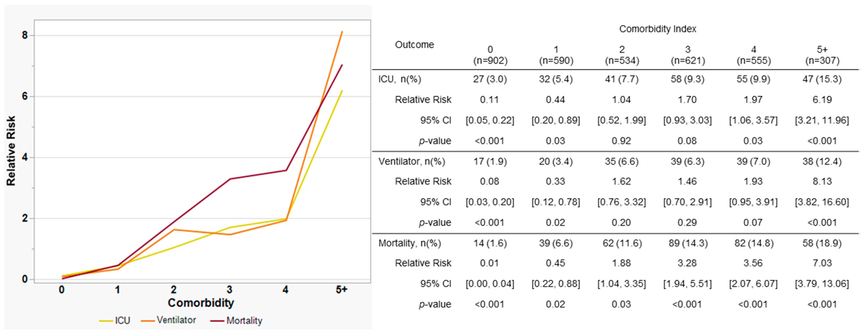Click the 5+ x-axis tick label
Screen dimensions: 868x334
341,290
